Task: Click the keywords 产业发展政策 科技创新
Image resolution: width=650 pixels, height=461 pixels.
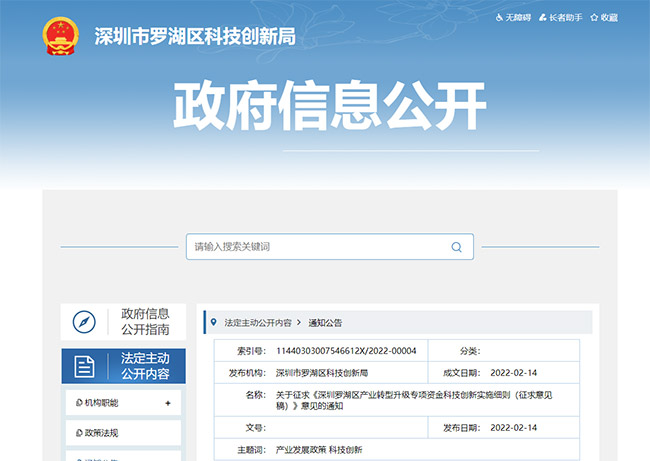Action: tap(319, 450)
